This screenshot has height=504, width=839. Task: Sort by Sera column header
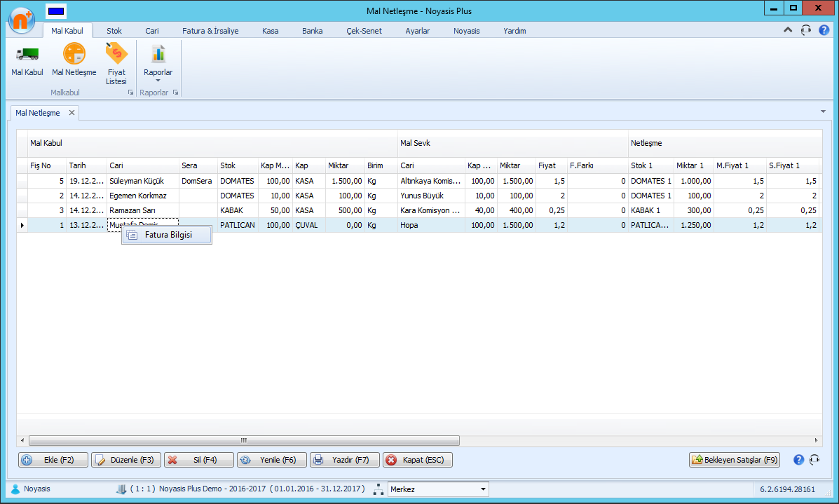click(x=198, y=165)
